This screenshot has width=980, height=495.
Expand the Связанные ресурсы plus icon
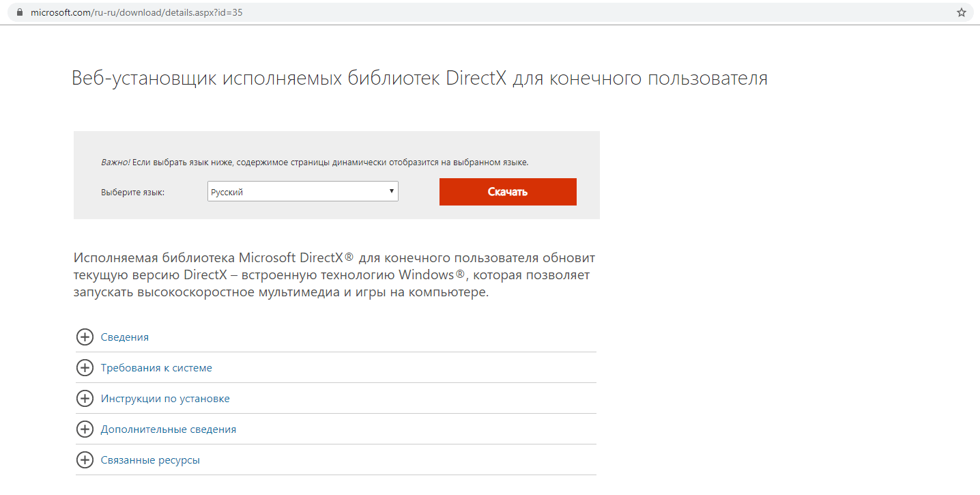(x=85, y=460)
